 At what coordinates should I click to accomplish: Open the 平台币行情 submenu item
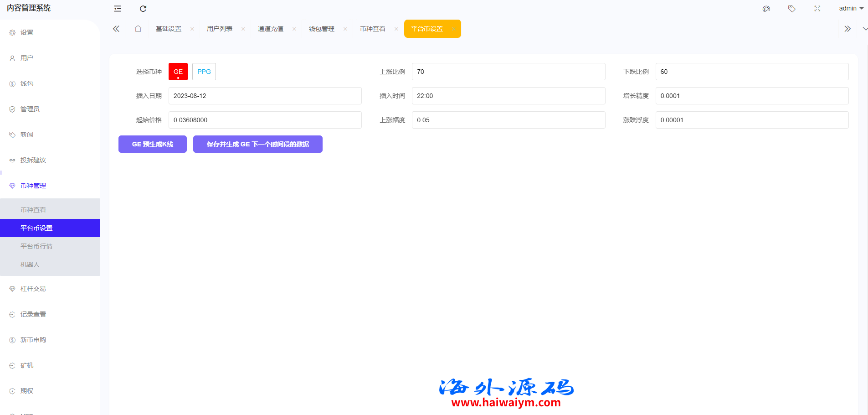(x=36, y=246)
